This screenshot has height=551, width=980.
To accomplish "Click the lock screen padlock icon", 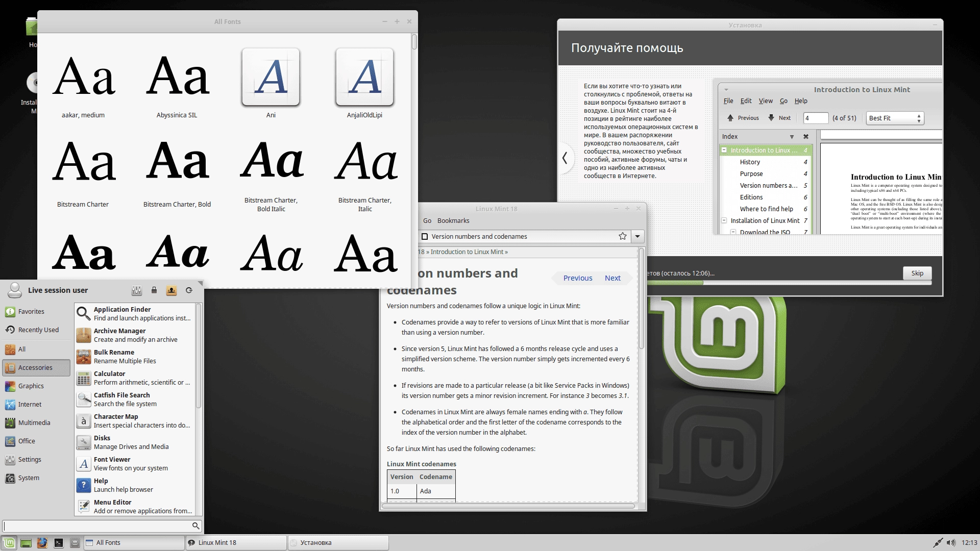I will pyautogui.click(x=154, y=290).
